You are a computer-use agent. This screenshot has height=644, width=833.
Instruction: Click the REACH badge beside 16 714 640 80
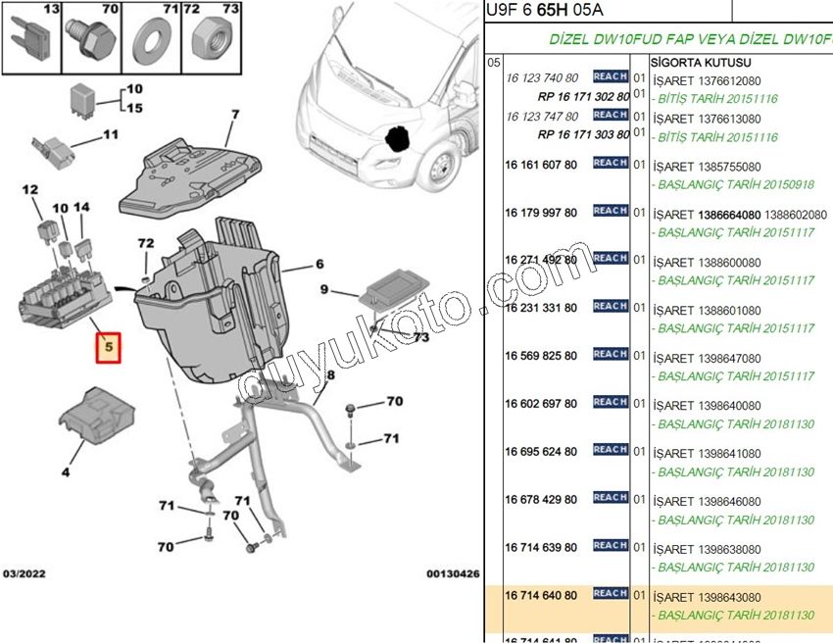tap(611, 593)
